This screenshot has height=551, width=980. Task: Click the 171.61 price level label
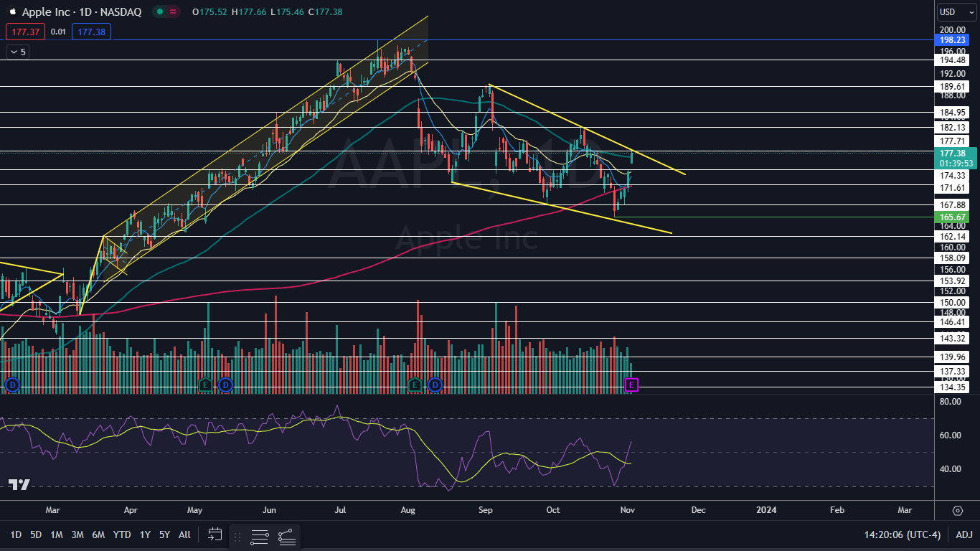click(x=953, y=188)
